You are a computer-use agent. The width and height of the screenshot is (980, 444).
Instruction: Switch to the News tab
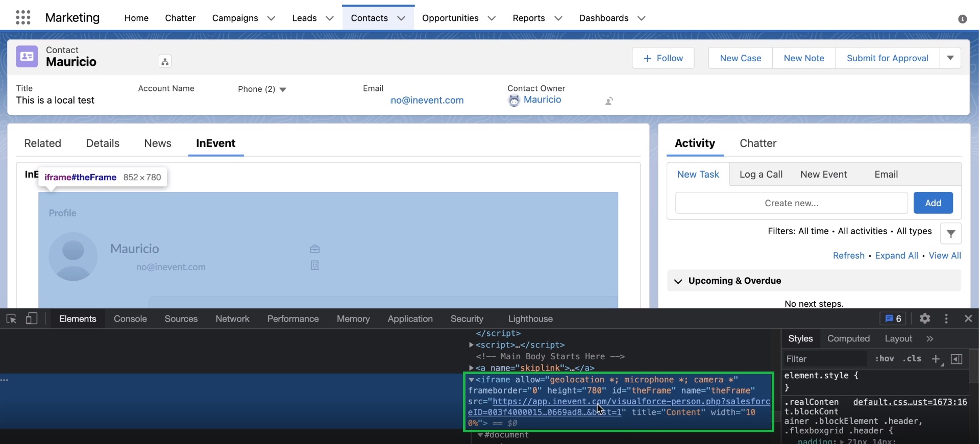158,143
